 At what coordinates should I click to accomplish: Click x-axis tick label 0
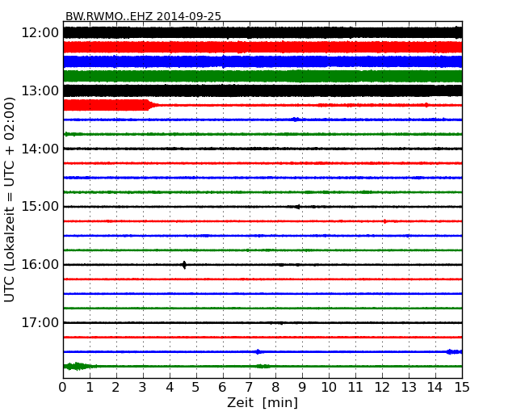[63, 388]
